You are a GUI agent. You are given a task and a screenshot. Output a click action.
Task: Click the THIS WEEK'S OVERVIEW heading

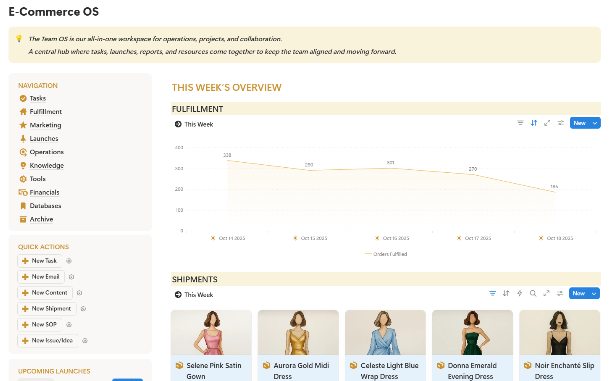point(226,88)
